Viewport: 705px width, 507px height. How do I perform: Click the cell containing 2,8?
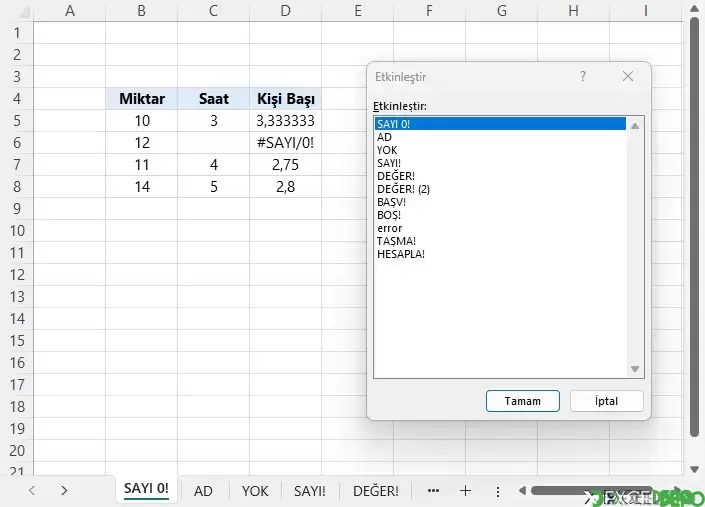click(286, 187)
